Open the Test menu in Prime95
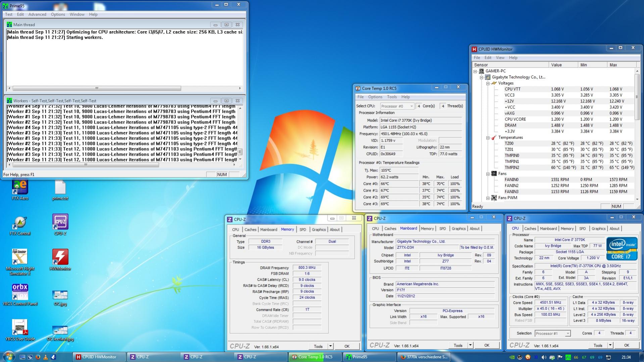Viewport: 644px width, 362px height. (x=9, y=14)
